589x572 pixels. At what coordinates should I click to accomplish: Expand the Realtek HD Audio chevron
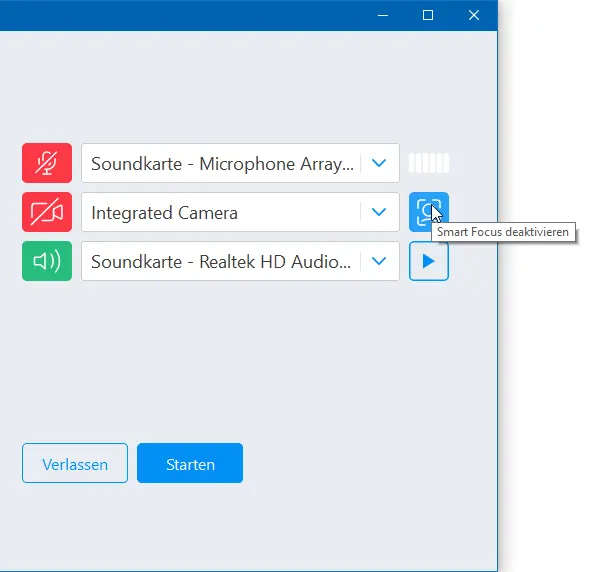click(379, 261)
